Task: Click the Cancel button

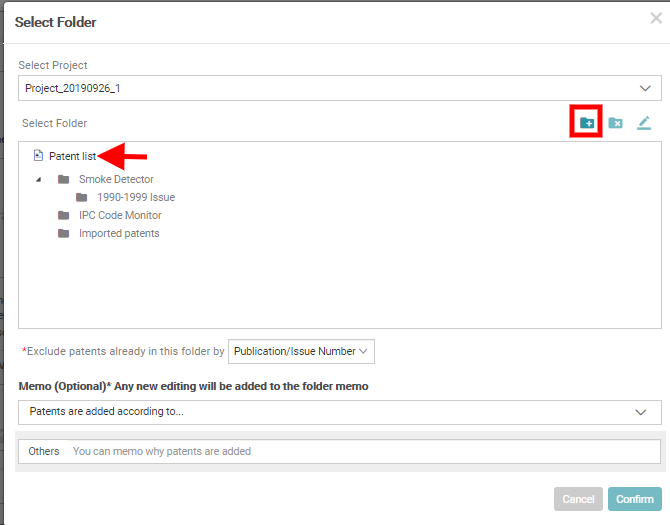Action: (x=578, y=499)
